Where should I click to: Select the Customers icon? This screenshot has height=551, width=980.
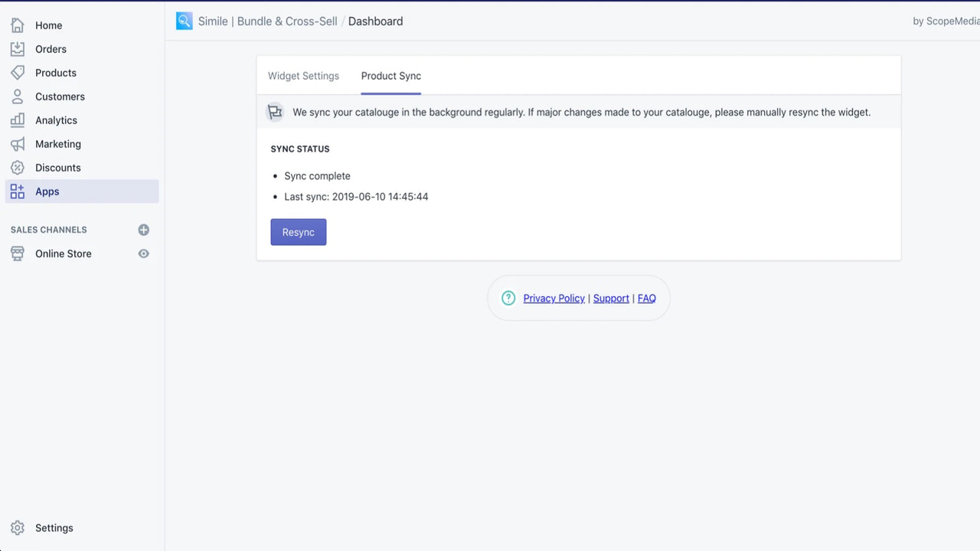click(17, 96)
